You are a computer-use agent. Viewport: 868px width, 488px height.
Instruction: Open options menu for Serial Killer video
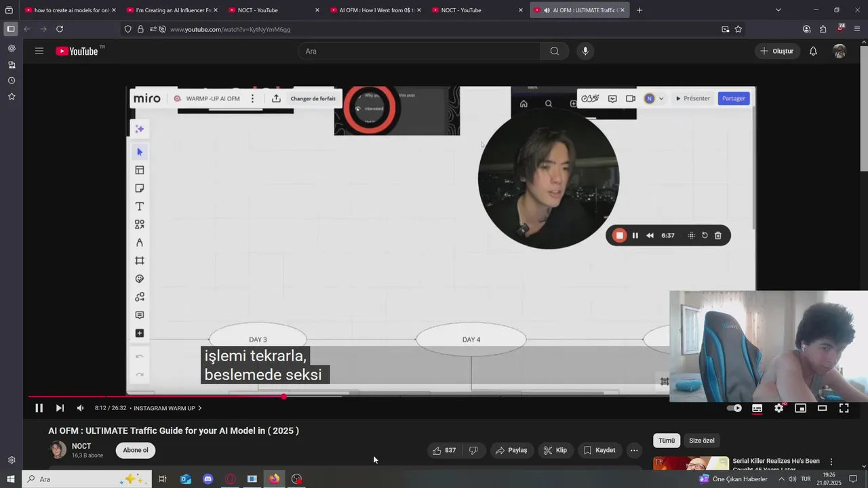click(831, 462)
